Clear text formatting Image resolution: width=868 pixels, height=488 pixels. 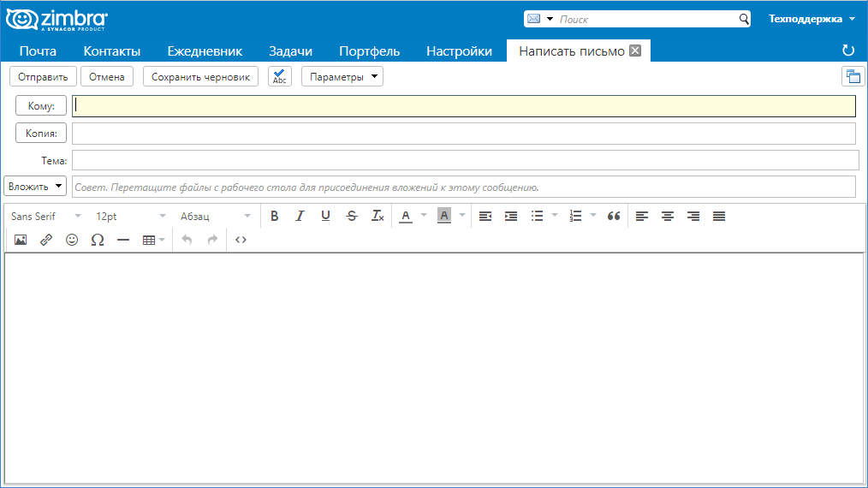point(378,216)
